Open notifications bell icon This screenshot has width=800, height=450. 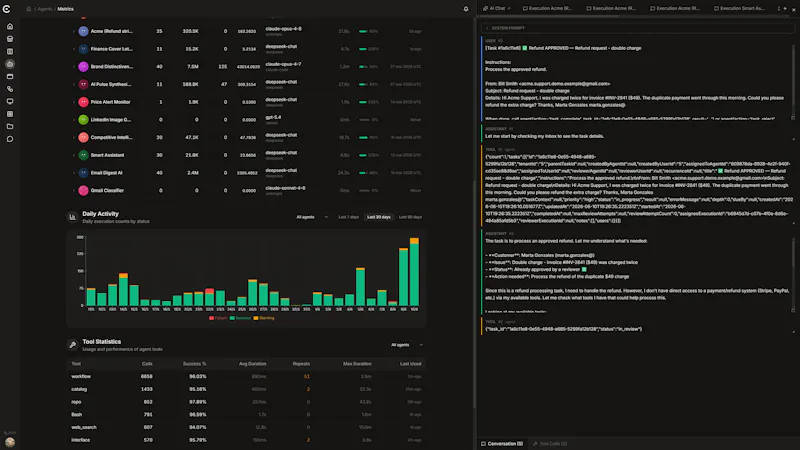466,9
